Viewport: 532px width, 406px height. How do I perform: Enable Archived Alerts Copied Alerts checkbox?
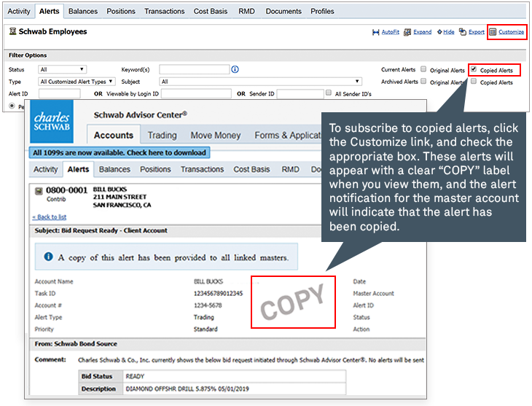(x=474, y=81)
